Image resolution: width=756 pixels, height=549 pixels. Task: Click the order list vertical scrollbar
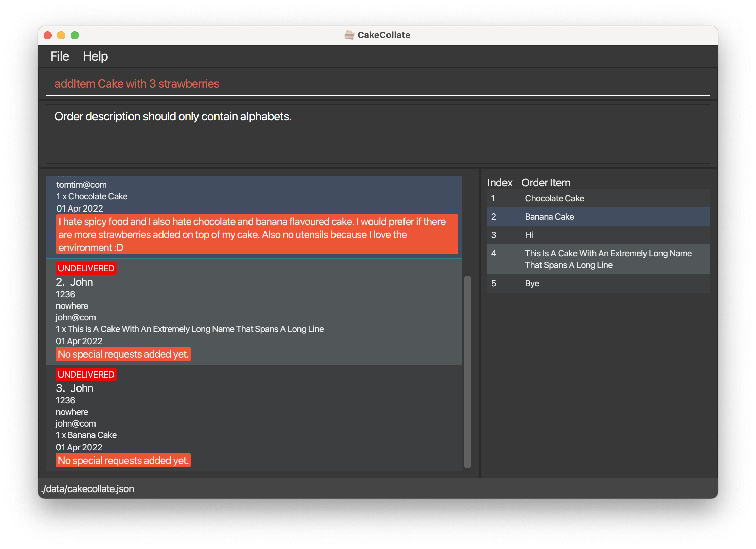pyautogui.click(x=468, y=372)
